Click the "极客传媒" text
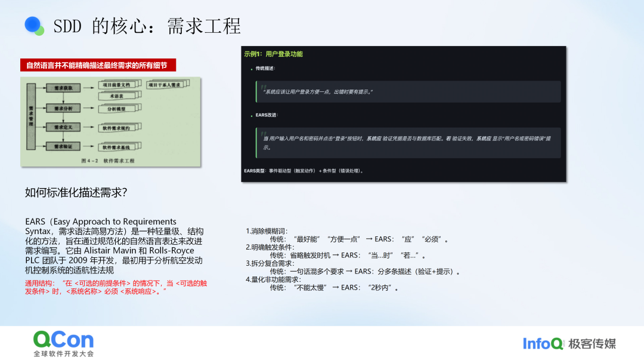Screen dimensions: 644x363 point(592,344)
